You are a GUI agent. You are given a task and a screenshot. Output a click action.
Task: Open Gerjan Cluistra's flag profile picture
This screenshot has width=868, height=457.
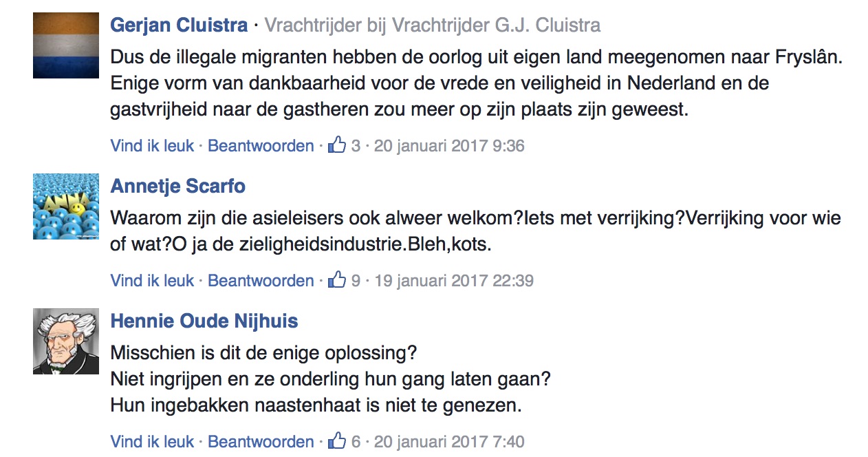[66, 45]
